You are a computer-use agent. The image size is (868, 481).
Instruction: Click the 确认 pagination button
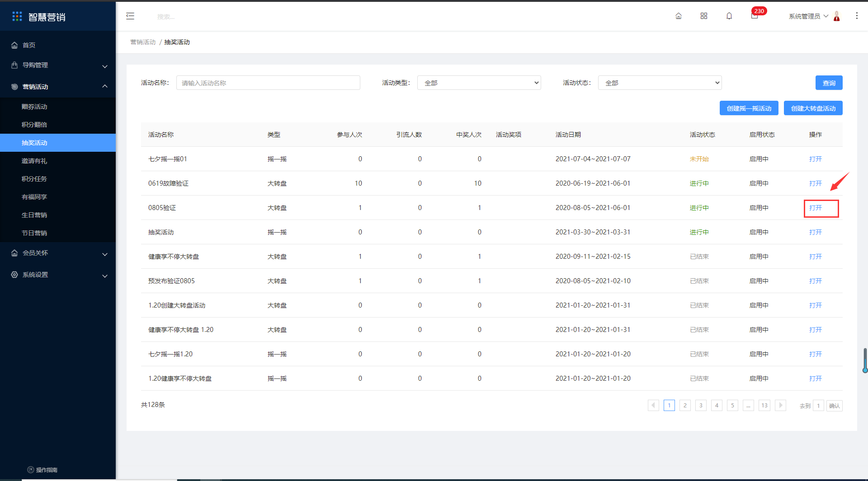834,406
